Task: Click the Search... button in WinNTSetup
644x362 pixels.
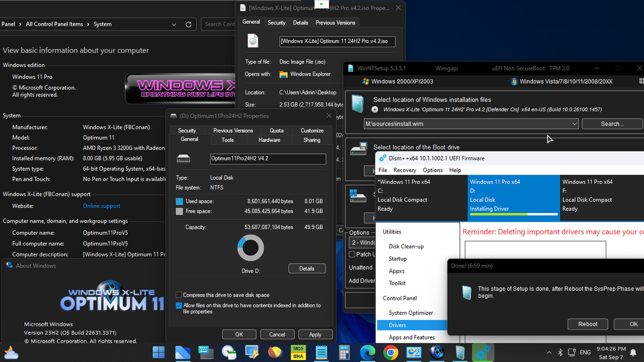Action: click(x=612, y=124)
